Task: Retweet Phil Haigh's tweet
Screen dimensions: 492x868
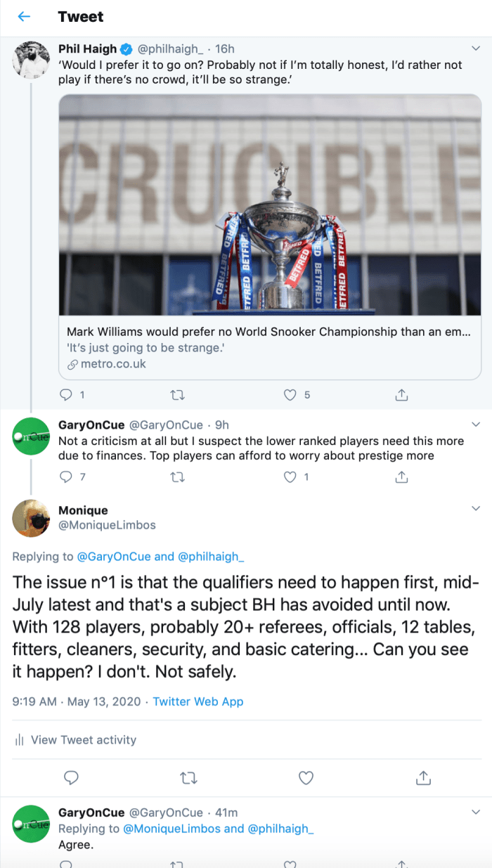Action: [x=178, y=395]
